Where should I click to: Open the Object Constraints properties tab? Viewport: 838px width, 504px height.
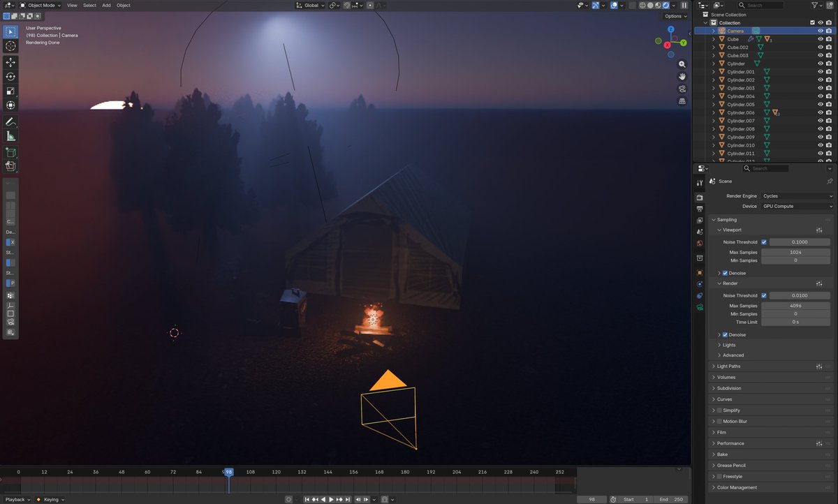[x=700, y=295]
